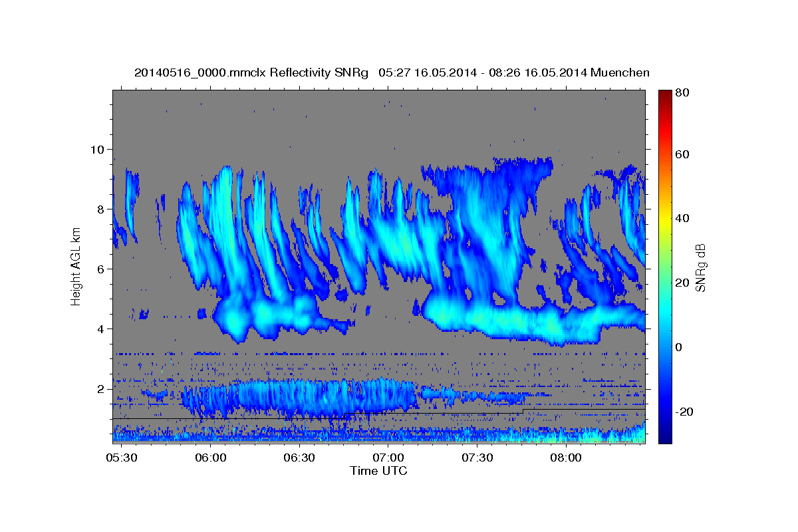
Task: Click the height tick label 6
Action: pyautogui.click(x=102, y=269)
